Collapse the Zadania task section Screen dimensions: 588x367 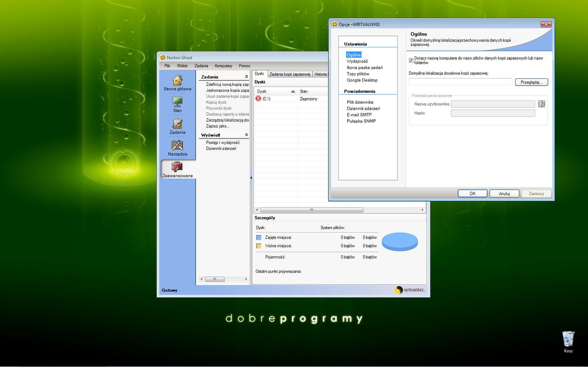246,77
